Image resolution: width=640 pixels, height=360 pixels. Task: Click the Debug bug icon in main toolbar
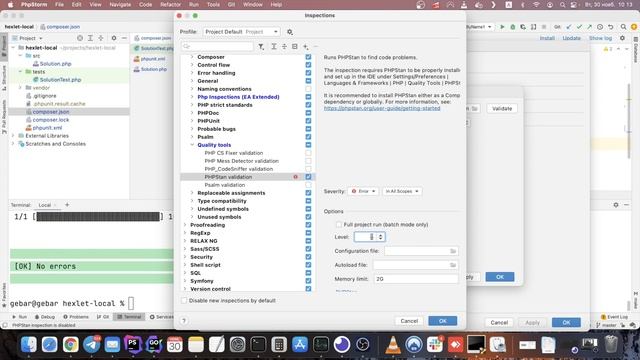(x=513, y=27)
